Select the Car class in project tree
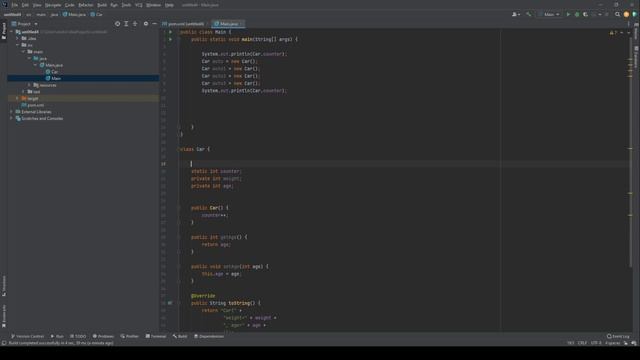This screenshot has height=360, width=640. (52, 72)
